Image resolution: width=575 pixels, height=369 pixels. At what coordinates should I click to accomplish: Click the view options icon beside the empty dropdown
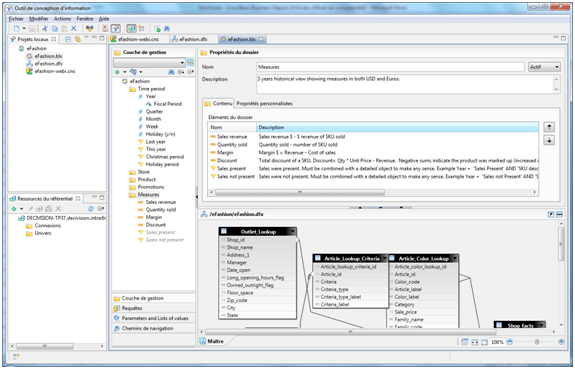[x=190, y=62]
